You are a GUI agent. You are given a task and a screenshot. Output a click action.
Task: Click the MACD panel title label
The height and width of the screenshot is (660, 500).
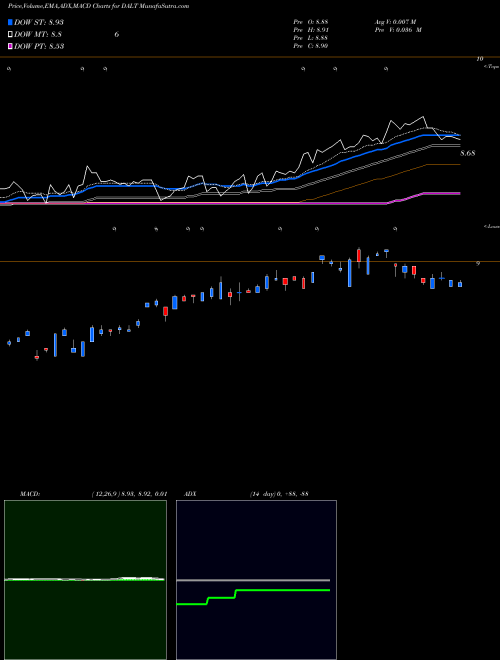[x=29, y=494]
